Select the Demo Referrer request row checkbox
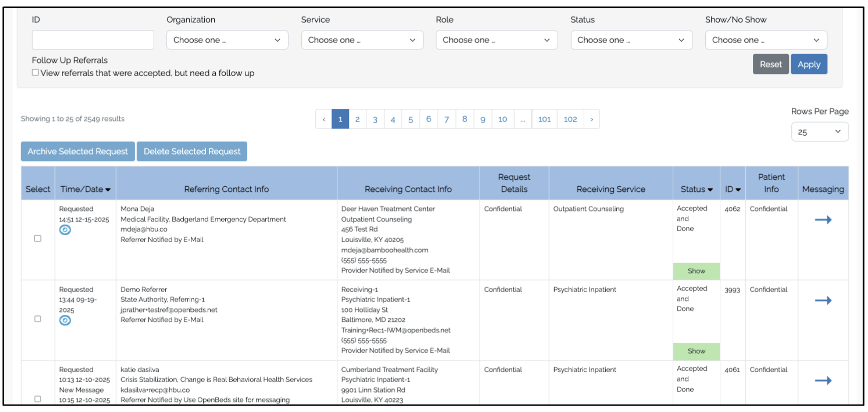Viewport: 868px width, 412px height. (x=38, y=319)
